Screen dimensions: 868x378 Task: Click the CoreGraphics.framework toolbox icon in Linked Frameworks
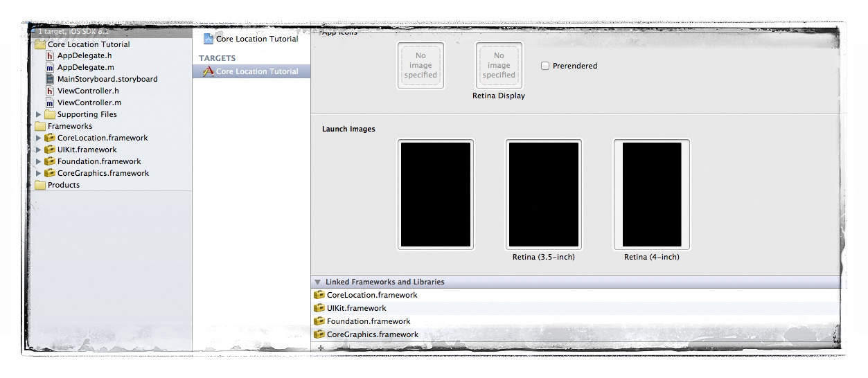point(319,334)
